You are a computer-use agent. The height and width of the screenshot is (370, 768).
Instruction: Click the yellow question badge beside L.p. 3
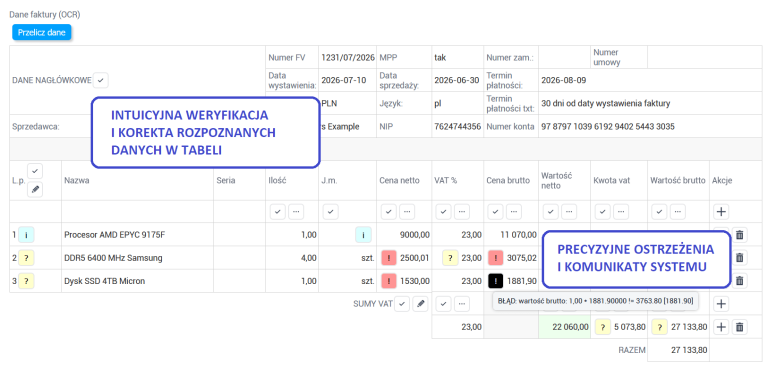pyautogui.click(x=26, y=281)
